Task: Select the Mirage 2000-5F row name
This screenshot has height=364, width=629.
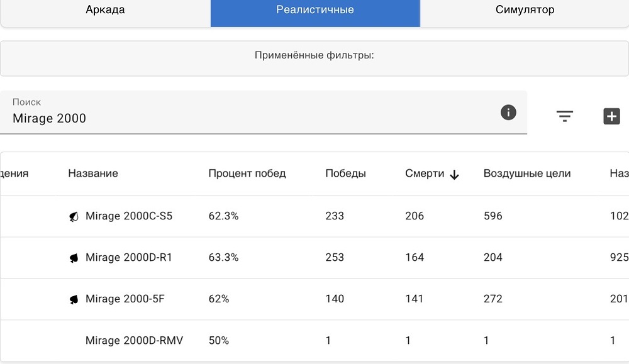Action: (125, 299)
